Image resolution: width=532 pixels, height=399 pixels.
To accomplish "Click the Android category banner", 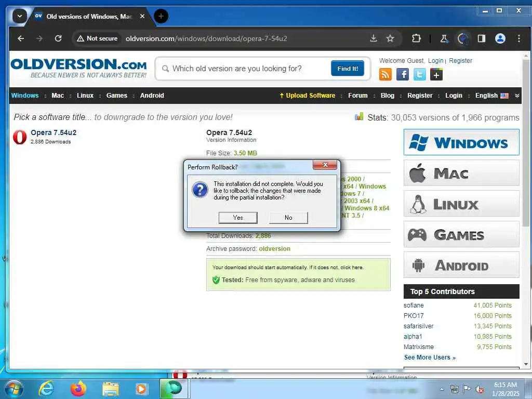I will click(461, 264).
